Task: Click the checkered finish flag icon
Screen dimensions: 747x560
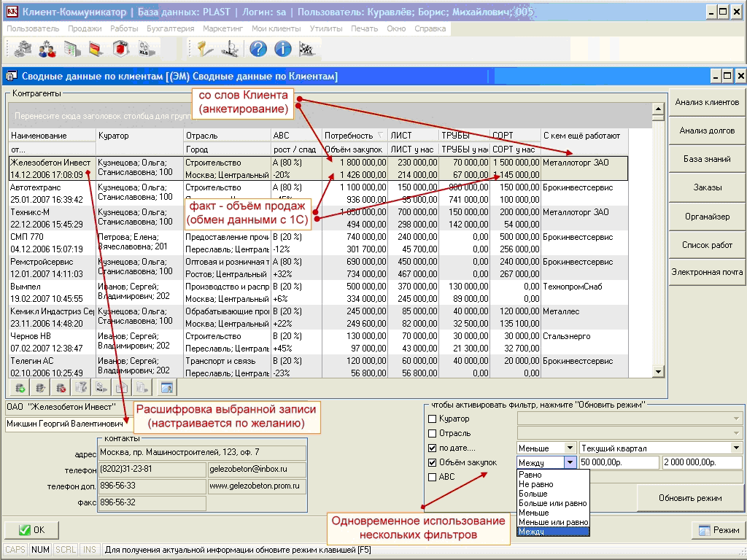Action: pos(306,49)
